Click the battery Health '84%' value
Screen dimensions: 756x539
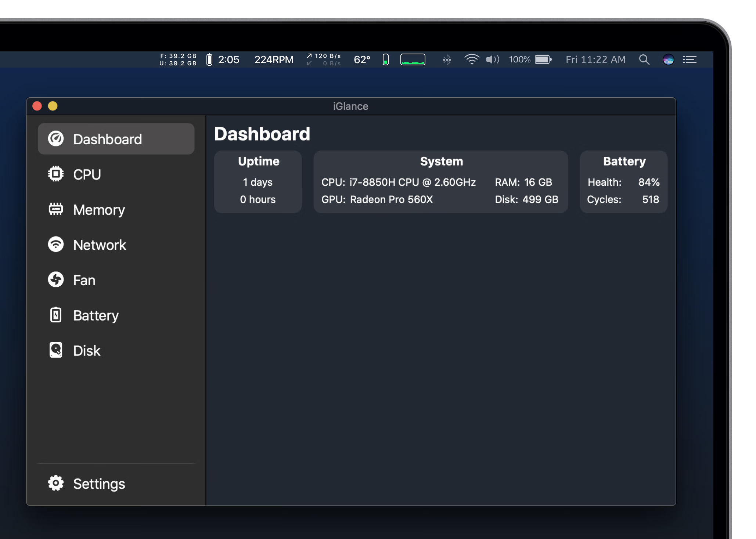[x=649, y=182]
